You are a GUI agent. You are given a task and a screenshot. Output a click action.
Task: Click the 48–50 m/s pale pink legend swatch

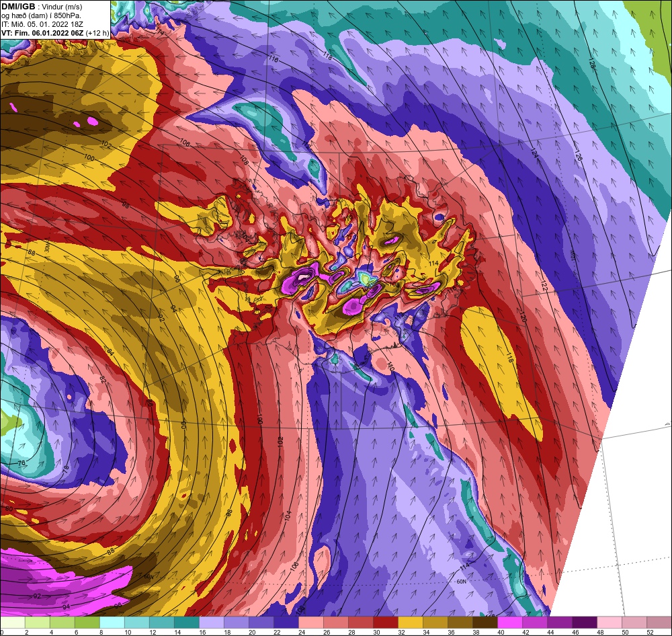coord(610,623)
